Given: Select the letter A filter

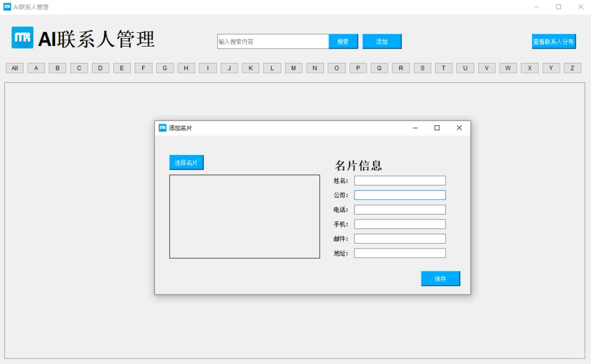Looking at the screenshot, I should tap(36, 68).
